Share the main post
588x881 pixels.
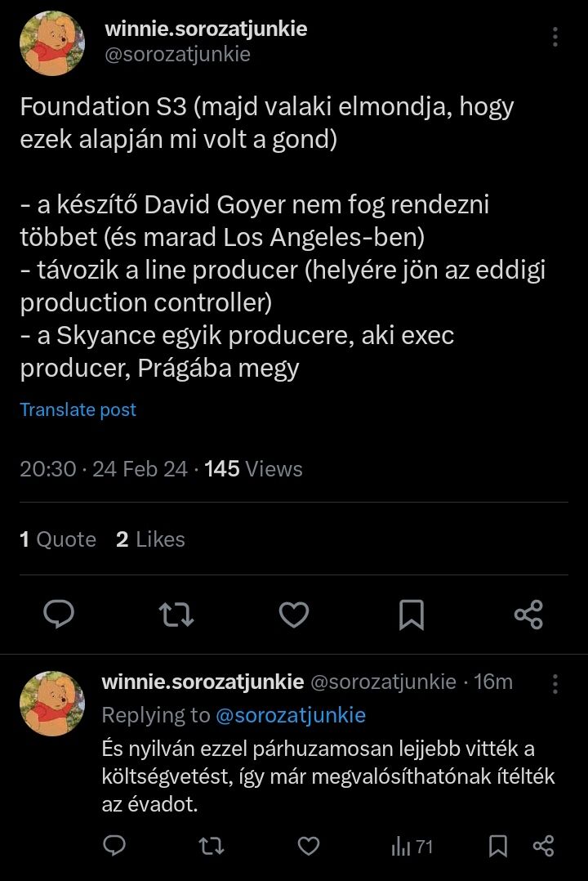coord(528,615)
